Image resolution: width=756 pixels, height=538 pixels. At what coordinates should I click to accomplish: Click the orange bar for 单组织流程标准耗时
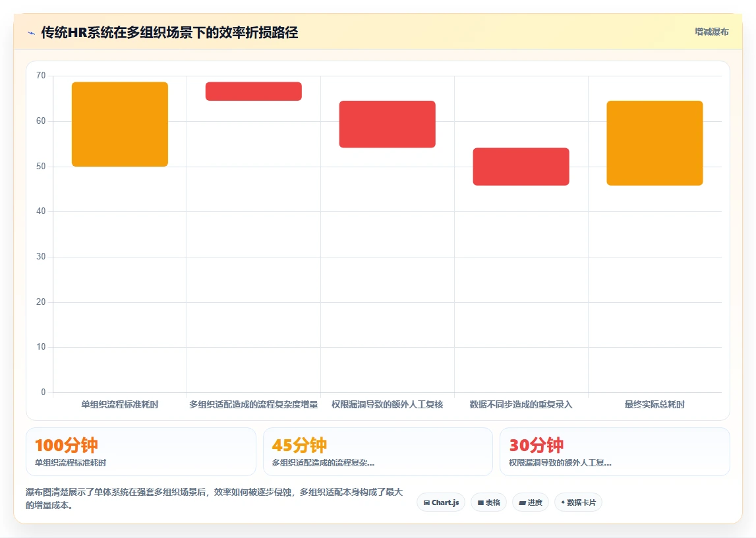coord(120,124)
